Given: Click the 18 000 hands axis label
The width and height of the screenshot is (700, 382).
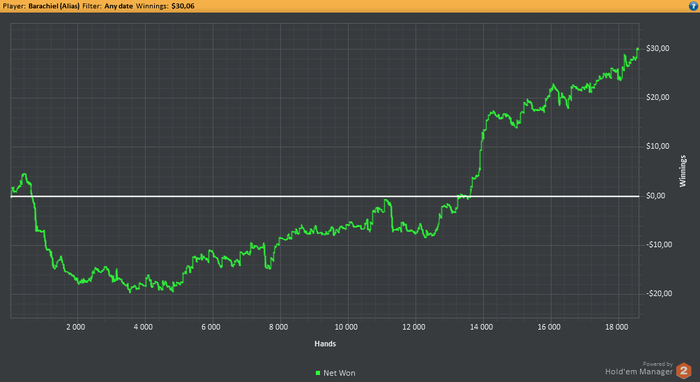Looking at the screenshot, I should pyautogui.click(x=617, y=327).
